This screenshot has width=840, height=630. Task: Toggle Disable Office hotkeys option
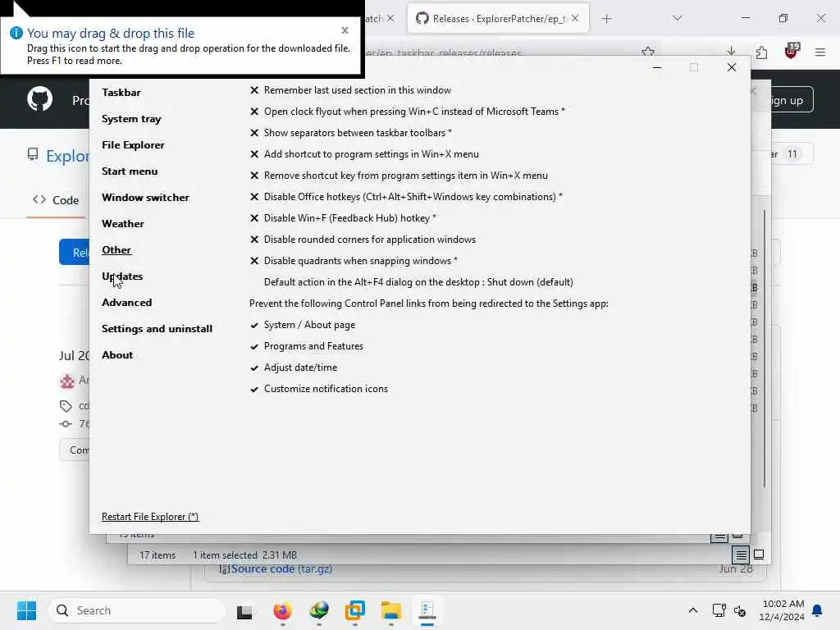[x=406, y=197]
